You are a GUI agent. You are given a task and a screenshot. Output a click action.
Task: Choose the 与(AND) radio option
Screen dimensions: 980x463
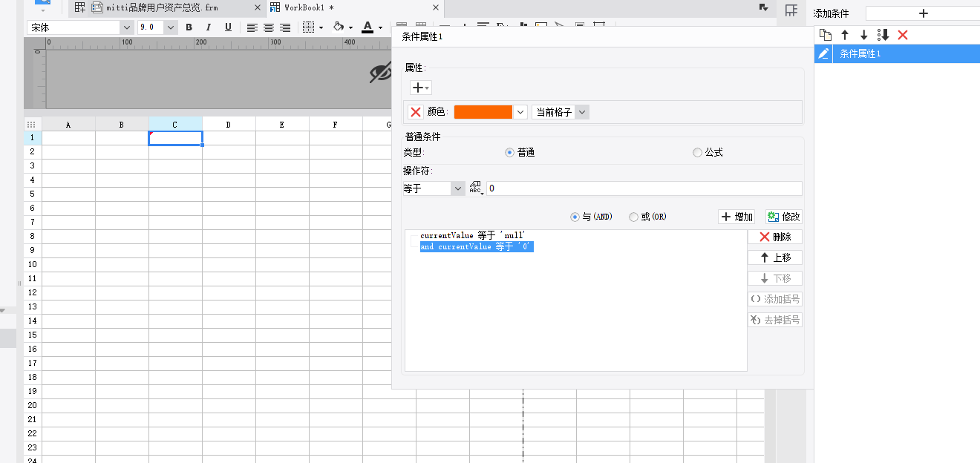[x=575, y=217]
